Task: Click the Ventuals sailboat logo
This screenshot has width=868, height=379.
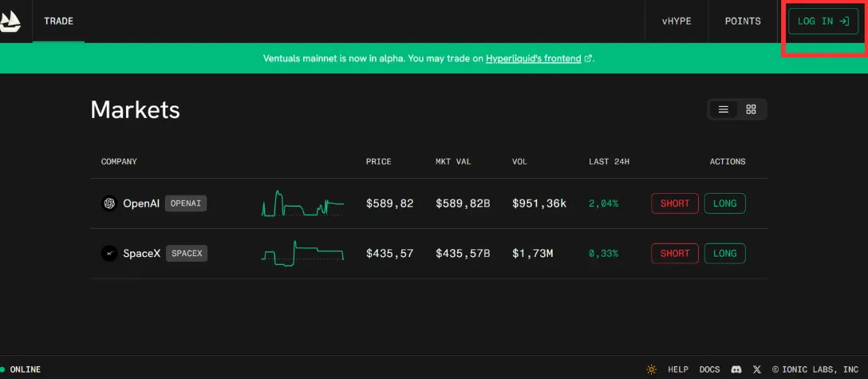Action: tap(10, 22)
